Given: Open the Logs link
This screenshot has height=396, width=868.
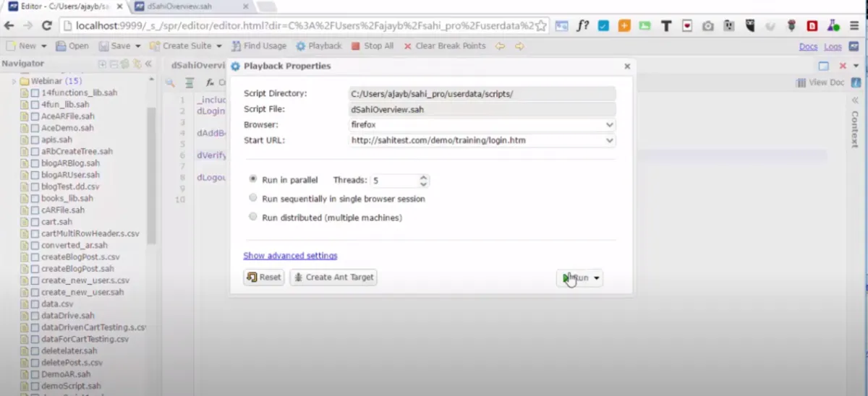Looking at the screenshot, I should (833, 46).
